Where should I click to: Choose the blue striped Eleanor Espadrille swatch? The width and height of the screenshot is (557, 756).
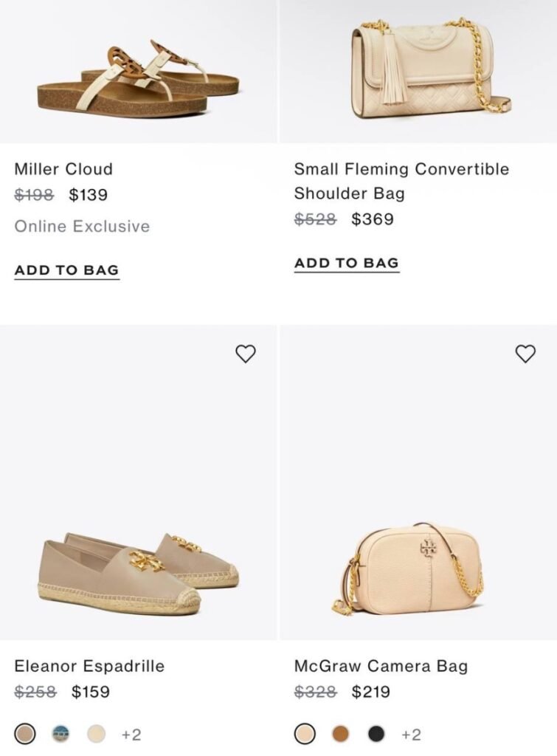click(x=60, y=735)
